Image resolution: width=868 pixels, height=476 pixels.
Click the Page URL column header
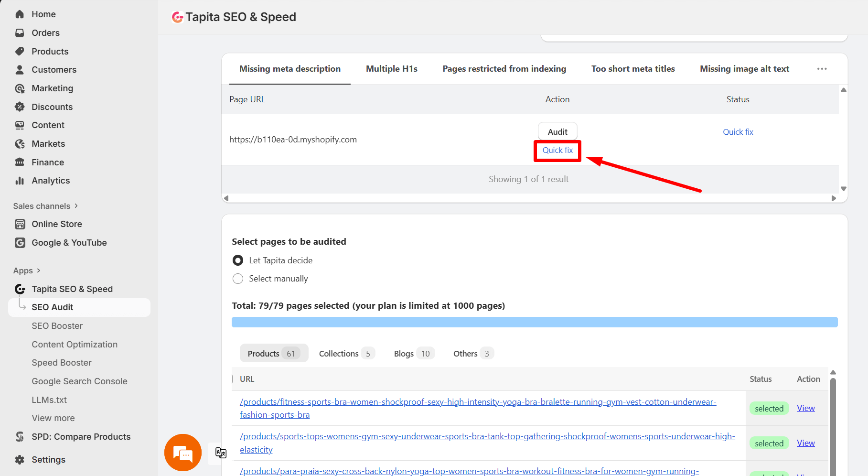click(247, 99)
